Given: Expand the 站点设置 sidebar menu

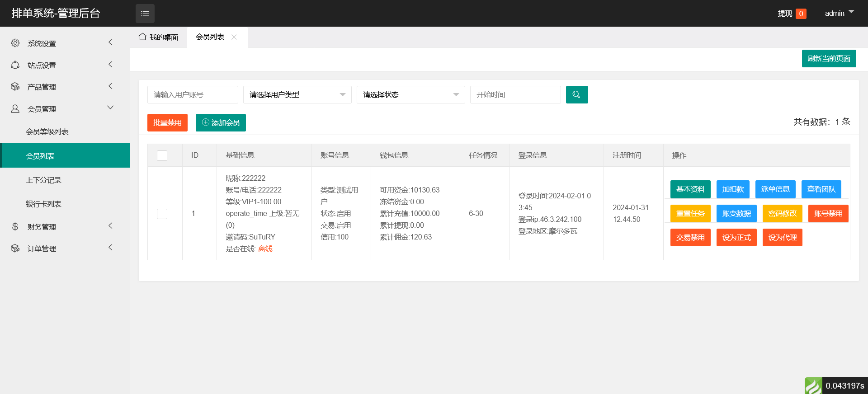Looking at the screenshot, I should tap(65, 65).
